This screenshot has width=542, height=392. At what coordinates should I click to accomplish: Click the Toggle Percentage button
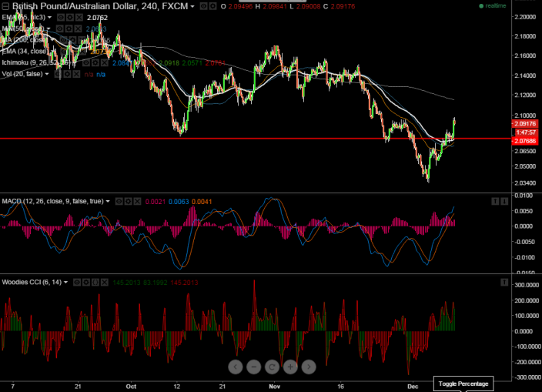[463, 384]
